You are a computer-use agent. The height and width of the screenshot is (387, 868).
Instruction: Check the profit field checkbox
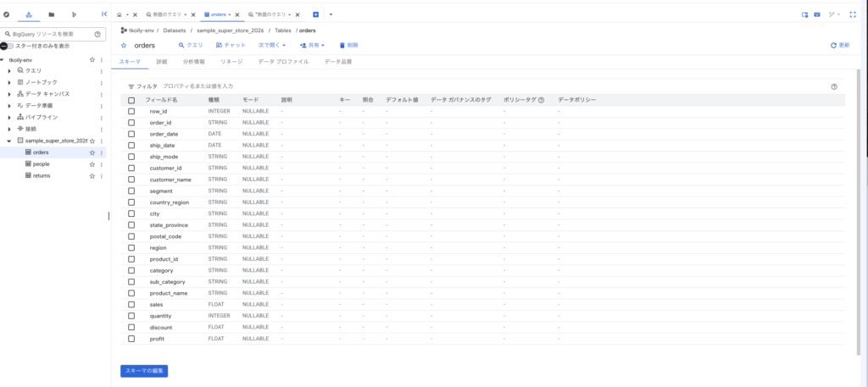tap(131, 339)
